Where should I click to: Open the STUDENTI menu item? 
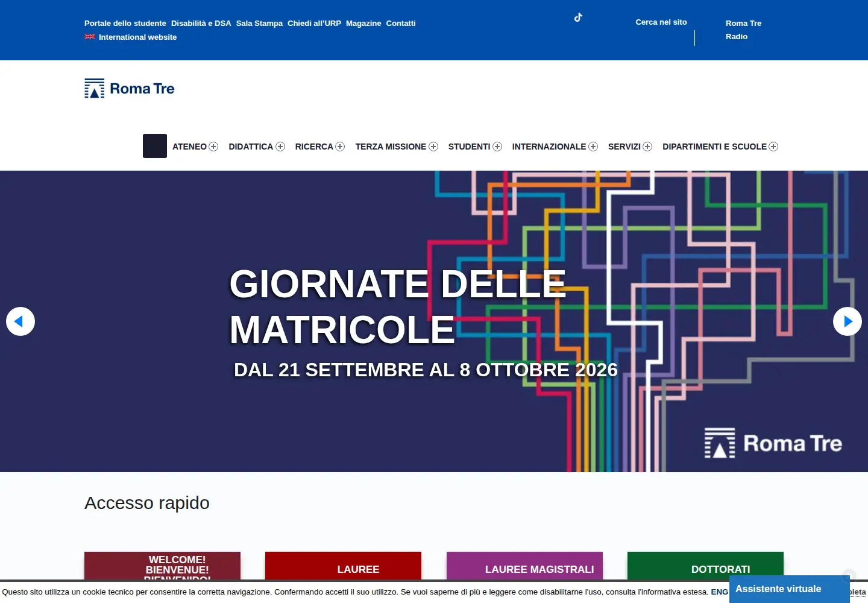(469, 147)
